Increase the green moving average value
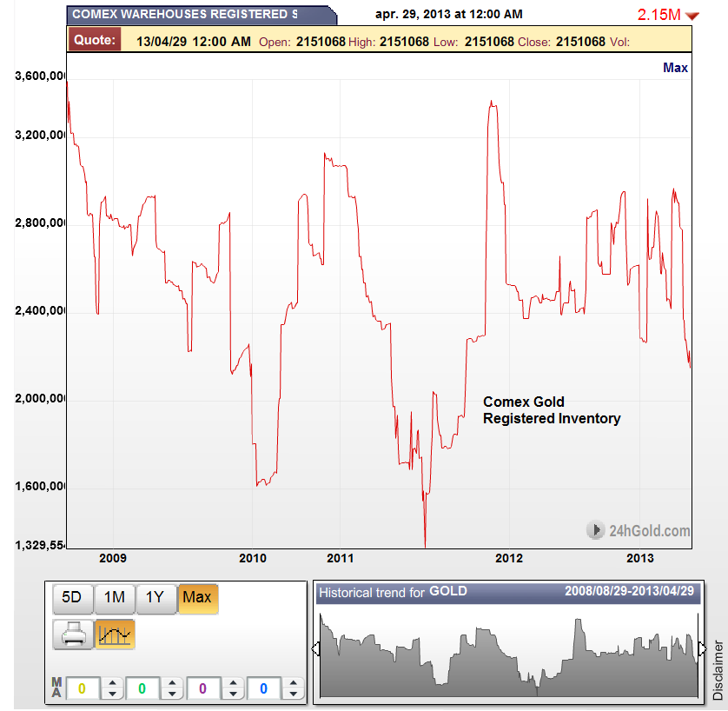728x711 pixels. [x=172, y=683]
